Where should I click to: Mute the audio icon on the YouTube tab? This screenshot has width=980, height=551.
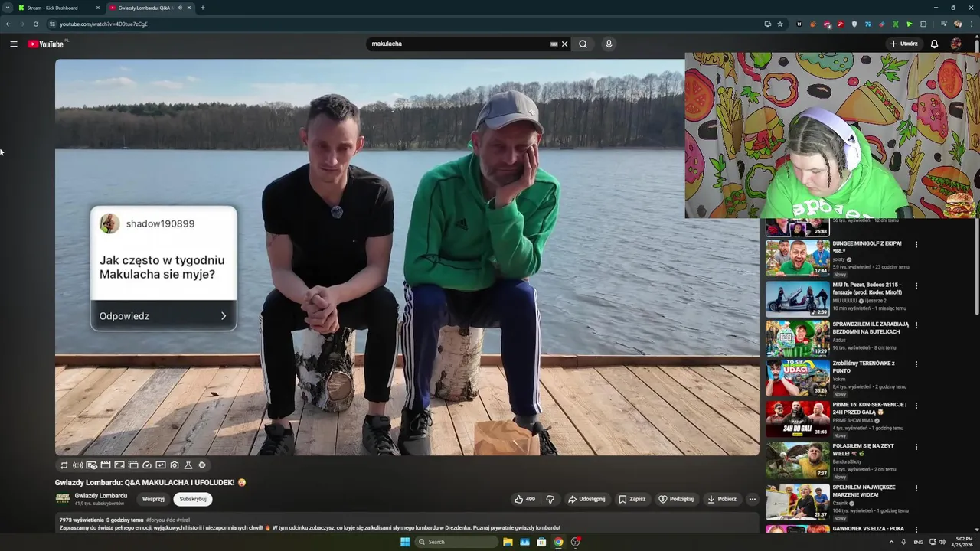click(180, 8)
